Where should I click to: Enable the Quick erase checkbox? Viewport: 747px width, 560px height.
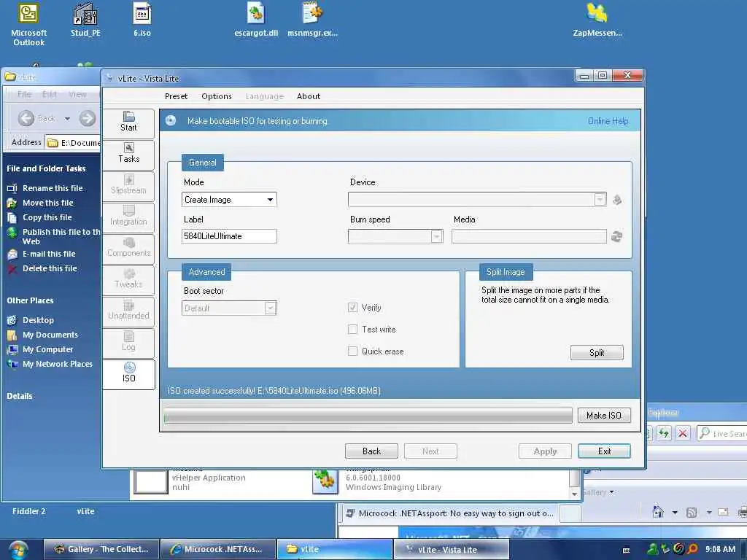(352, 351)
